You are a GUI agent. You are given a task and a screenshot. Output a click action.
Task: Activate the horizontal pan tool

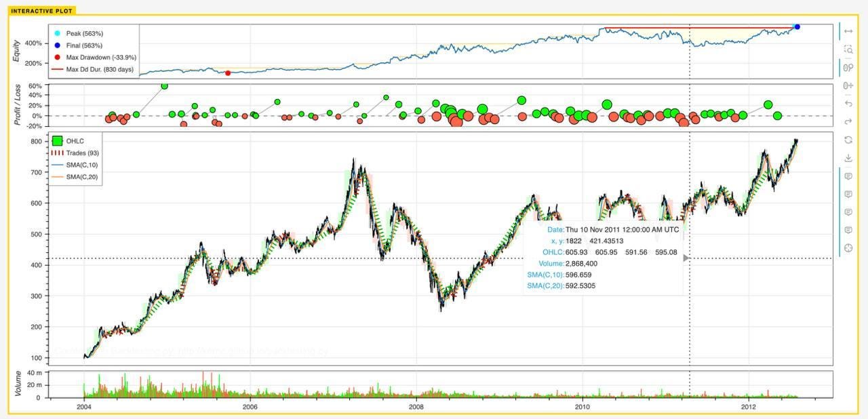click(x=848, y=31)
